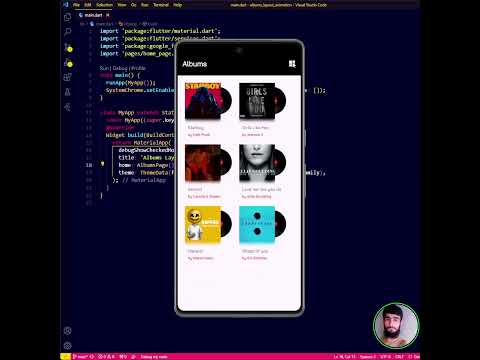Screen dimensions: 480x360
Task: Open the Help menu
Action: click(x=178, y=5)
